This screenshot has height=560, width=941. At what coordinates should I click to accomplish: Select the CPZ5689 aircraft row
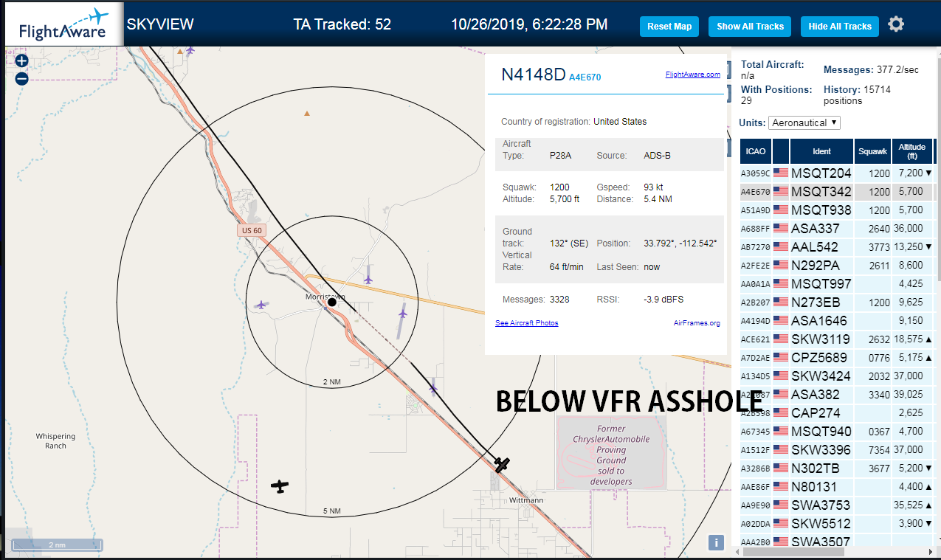(837, 357)
